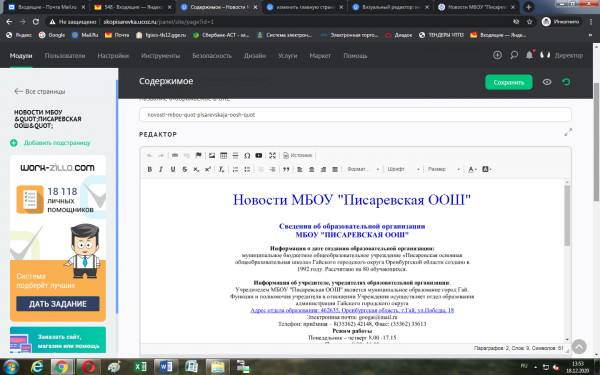Insert a block quote
Image resolution: width=600 pixels, height=375 pixels.
tap(286, 169)
